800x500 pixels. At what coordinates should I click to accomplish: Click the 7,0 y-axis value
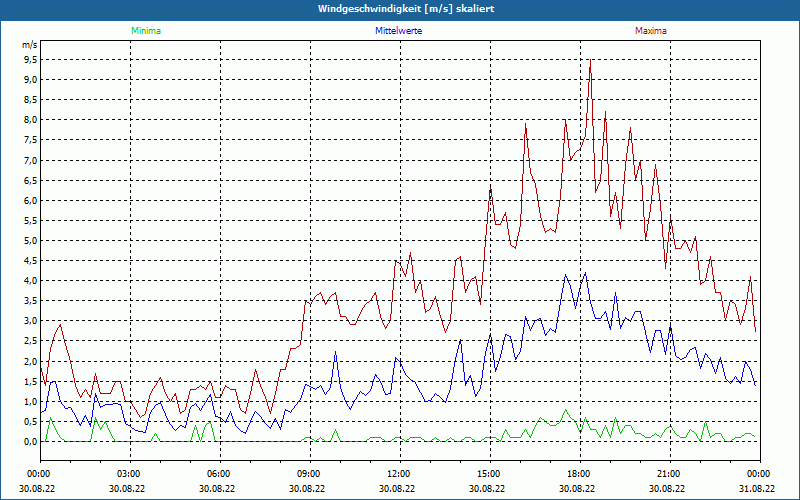click(x=30, y=160)
